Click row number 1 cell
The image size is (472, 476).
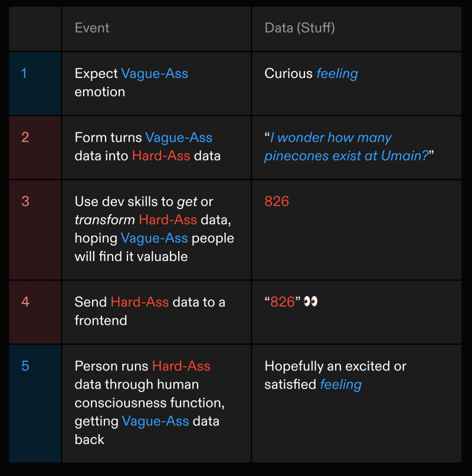coord(35,83)
